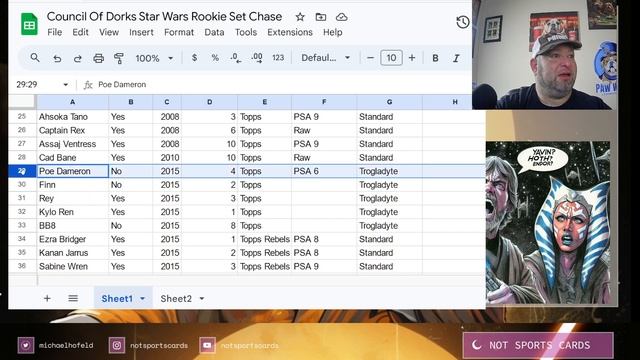The image size is (640, 360).
Task: Open Sheet1 tab options arrow
Action: 142,299
